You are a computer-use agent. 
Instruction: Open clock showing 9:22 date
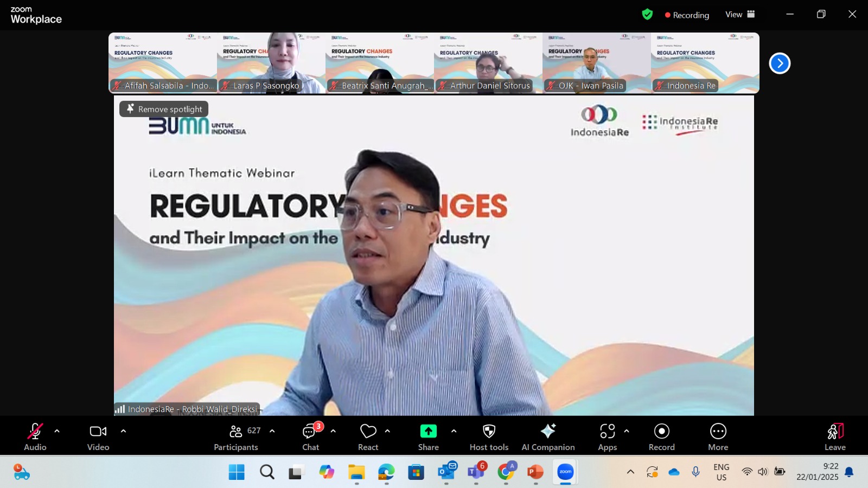tap(818, 472)
